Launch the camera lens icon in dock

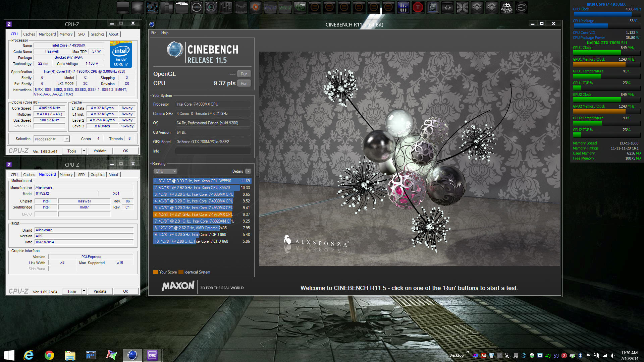coord(211,7)
